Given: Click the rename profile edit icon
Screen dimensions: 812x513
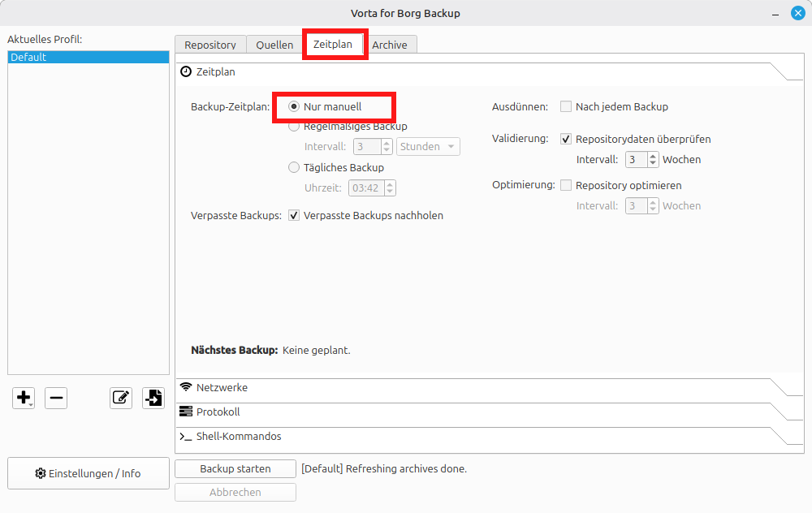Looking at the screenshot, I should pyautogui.click(x=121, y=398).
